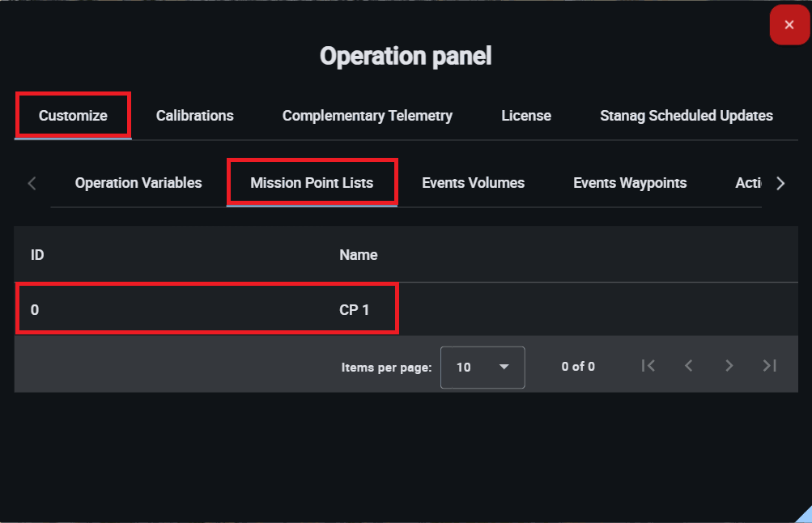Select the Complementary Telemetry tab
The height and width of the screenshot is (523, 812).
367,116
